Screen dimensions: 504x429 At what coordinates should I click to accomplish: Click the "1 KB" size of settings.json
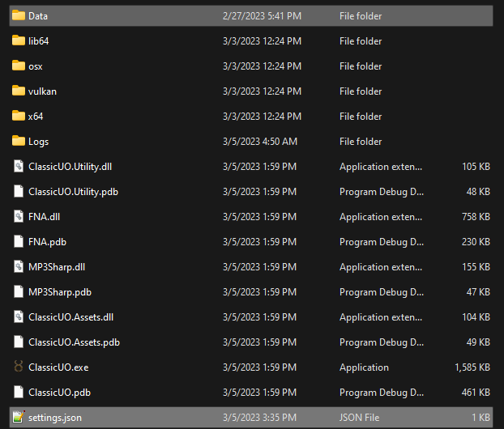(481, 418)
